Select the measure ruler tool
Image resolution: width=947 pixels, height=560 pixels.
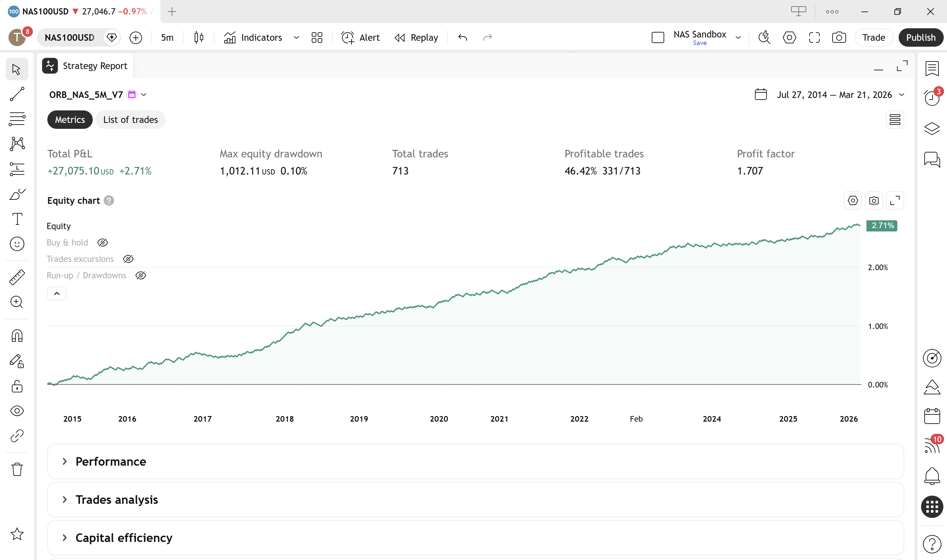(x=17, y=277)
